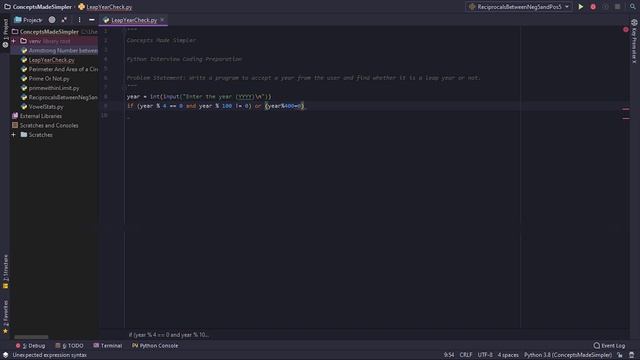Click the second error stripe marker on right gutter
The width and height of the screenshot is (640, 360).
(625, 118)
